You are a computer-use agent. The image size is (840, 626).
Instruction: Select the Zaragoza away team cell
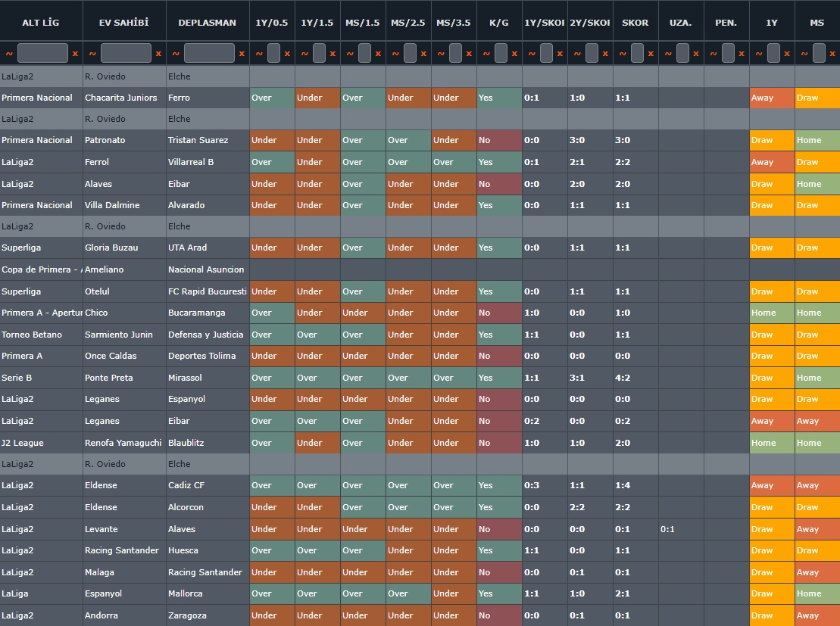(x=208, y=615)
